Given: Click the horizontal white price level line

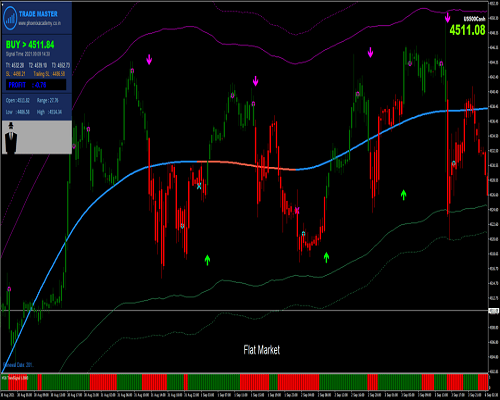Looking at the screenshot, I should (244, 310).
